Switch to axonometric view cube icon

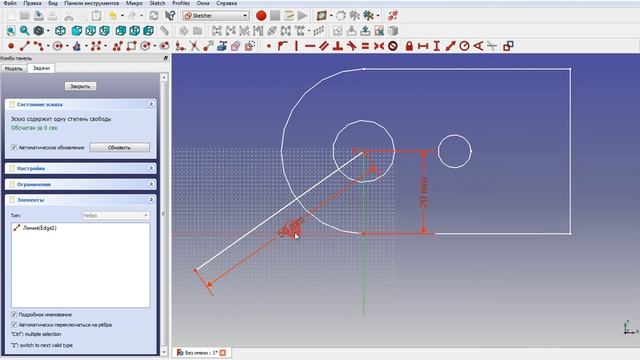tap(60, 31)
